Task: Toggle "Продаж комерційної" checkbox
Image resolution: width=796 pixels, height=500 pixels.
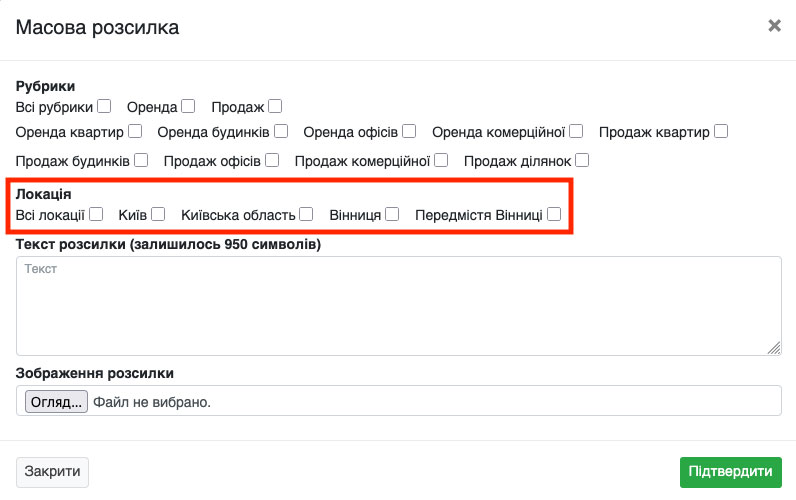Action: (x=442, y=159)
